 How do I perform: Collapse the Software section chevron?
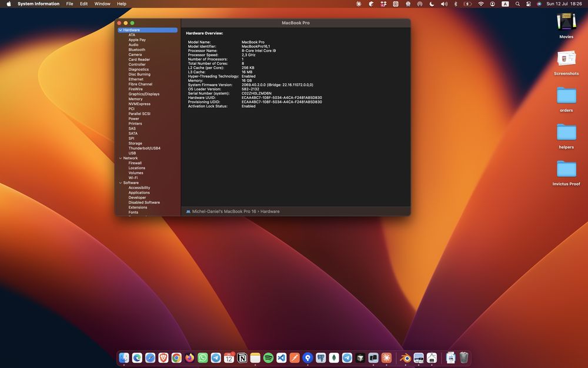tap(121, 183)
